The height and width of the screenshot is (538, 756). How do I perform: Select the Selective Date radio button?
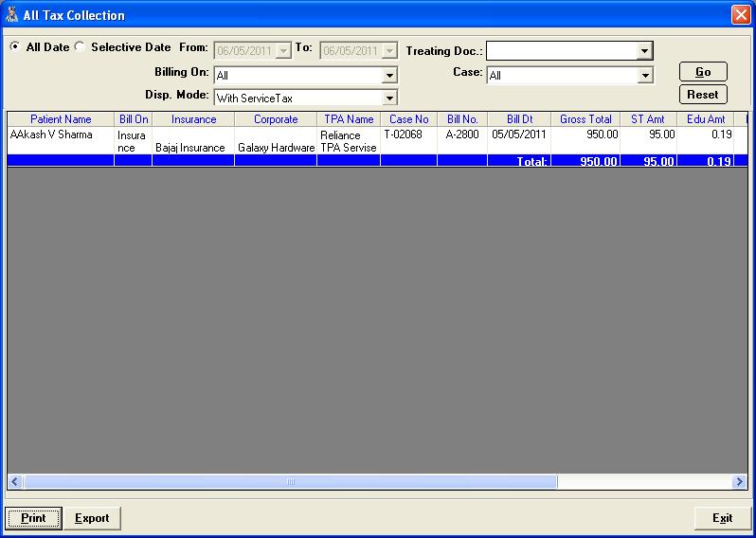[x=80, y=47]
